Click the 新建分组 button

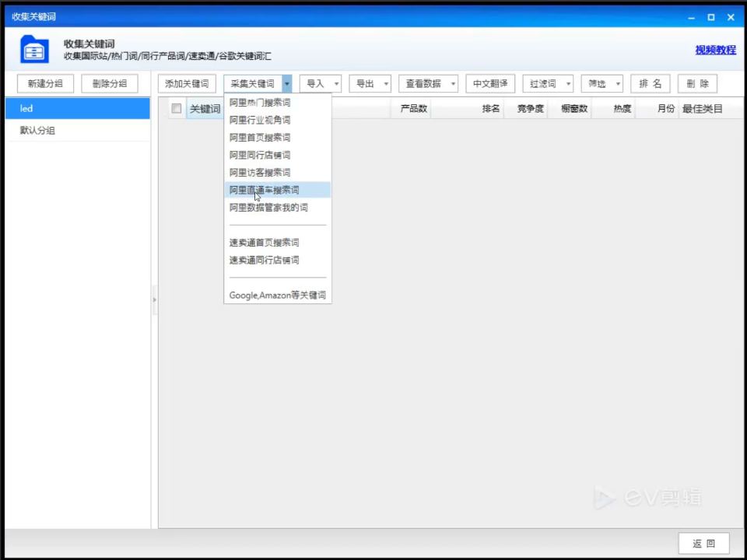[45, 84]
